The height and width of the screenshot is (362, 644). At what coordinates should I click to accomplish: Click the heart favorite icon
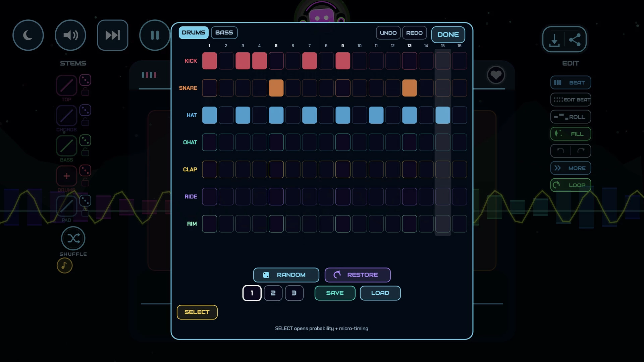[x=496, y=75]
